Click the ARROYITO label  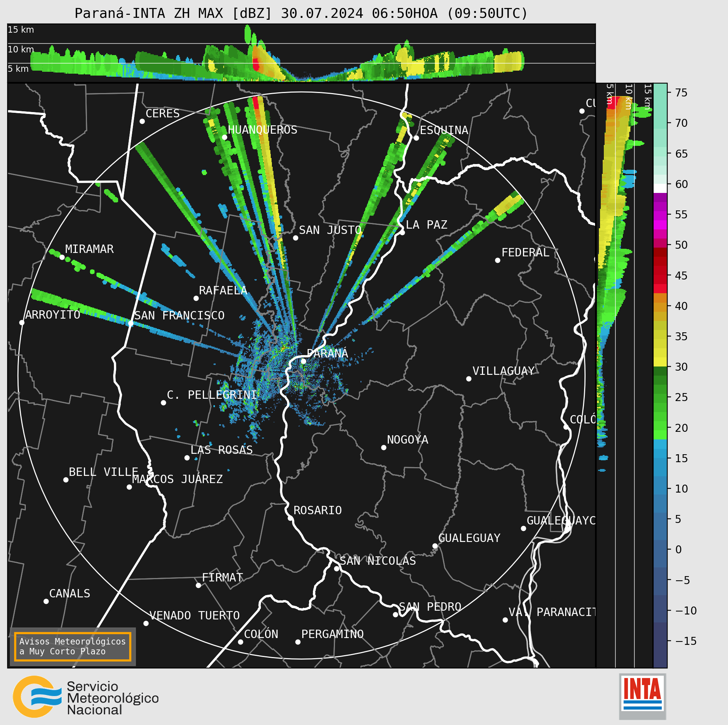tap(52, 315)
